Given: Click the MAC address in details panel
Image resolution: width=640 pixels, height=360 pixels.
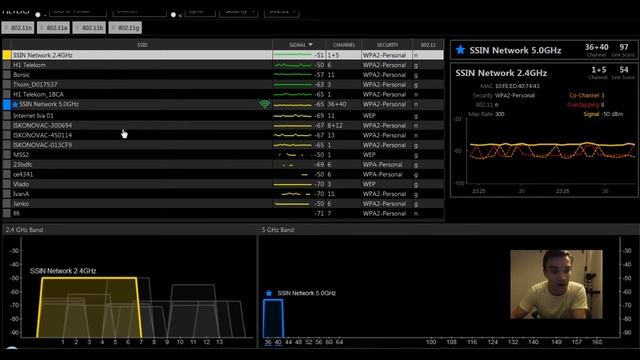Looking at the screenshot, I should point(517,86).
